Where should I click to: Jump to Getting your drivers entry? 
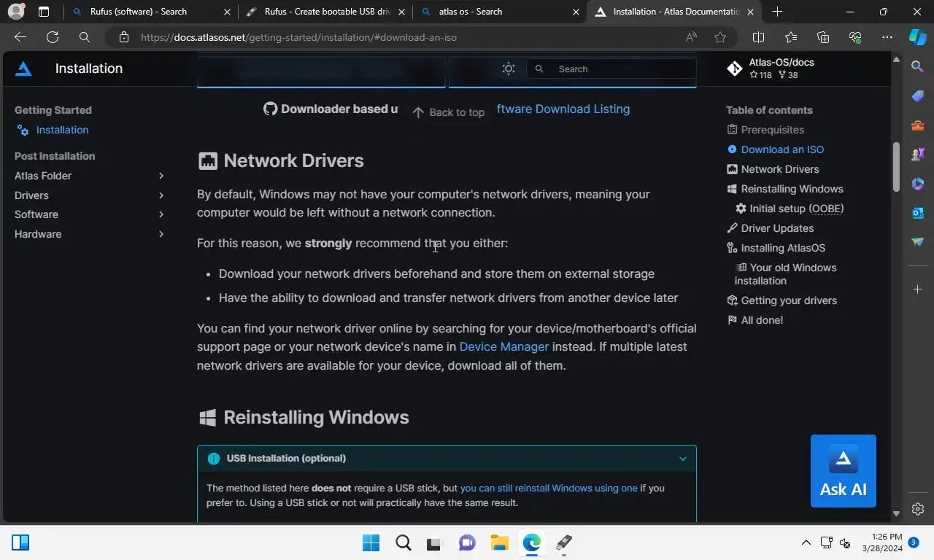pyautogui.click(x=789, y=300)
